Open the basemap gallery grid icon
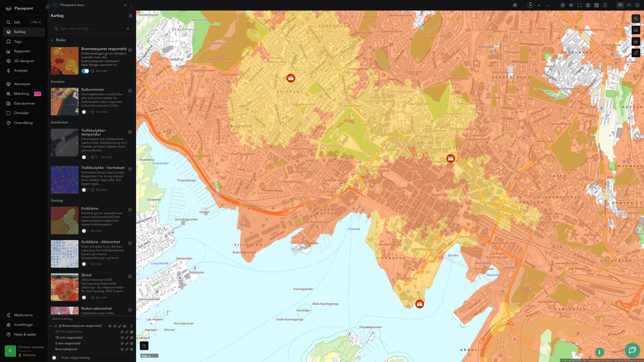The height and width of the screenshot is (362, 644). 596,5
